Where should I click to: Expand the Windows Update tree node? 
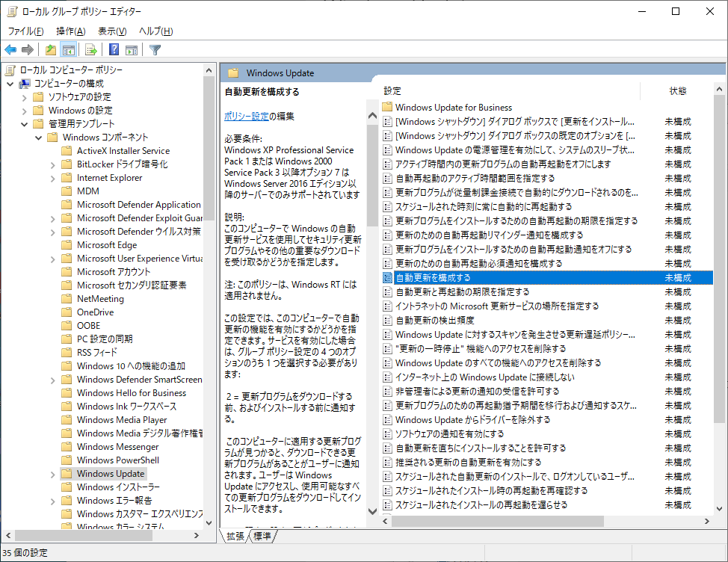pos(52,475)
